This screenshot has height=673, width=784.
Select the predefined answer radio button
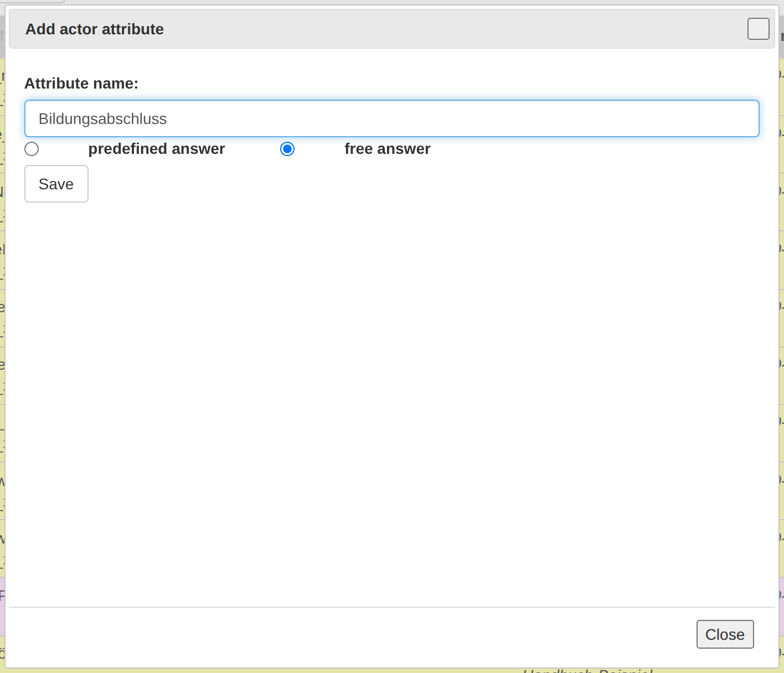pos(32,149)
